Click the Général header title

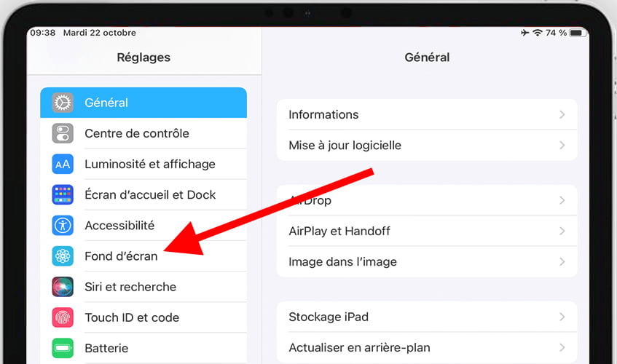pyautogui.click(x=427, y=58)
